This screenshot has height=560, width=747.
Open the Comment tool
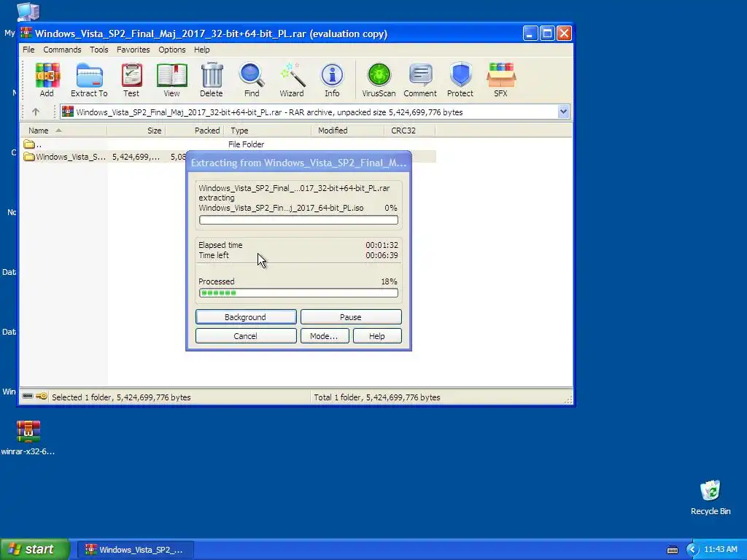pos(420,79)
